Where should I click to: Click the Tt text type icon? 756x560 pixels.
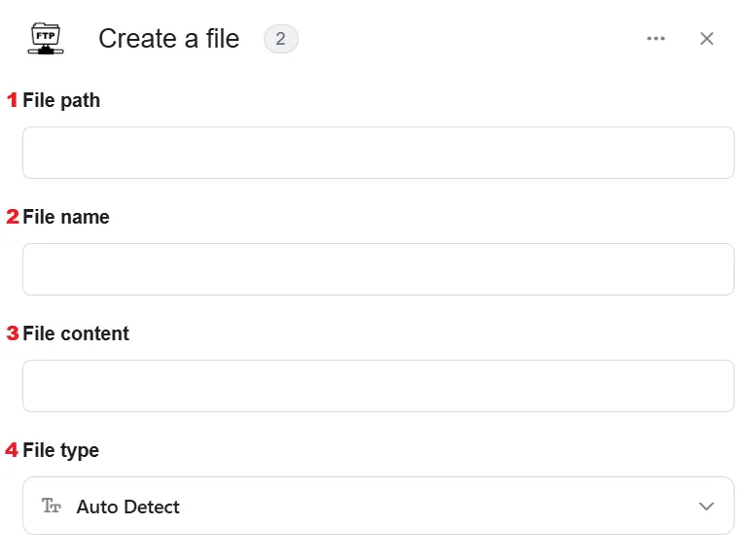point(52,506)
